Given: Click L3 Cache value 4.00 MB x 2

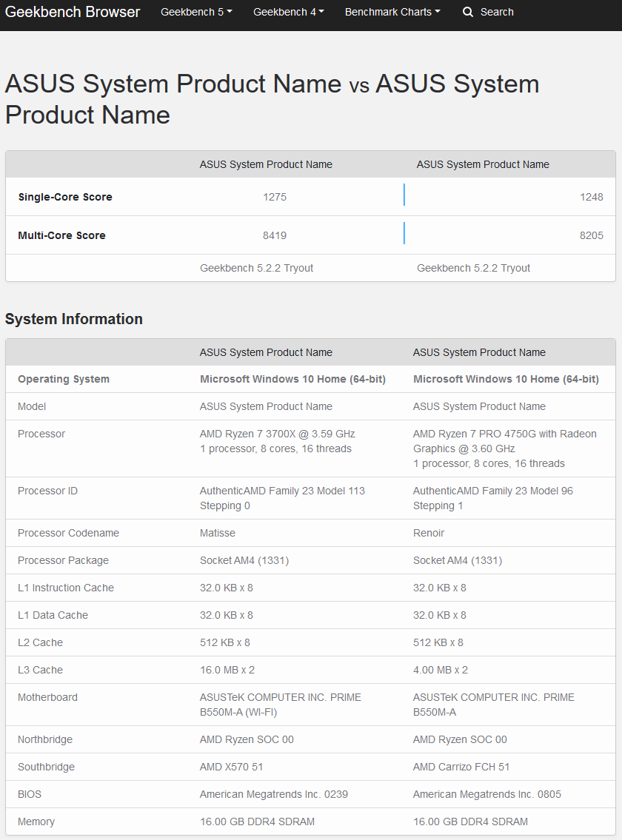Looking at the screenshot, I should tap(441, 671).
